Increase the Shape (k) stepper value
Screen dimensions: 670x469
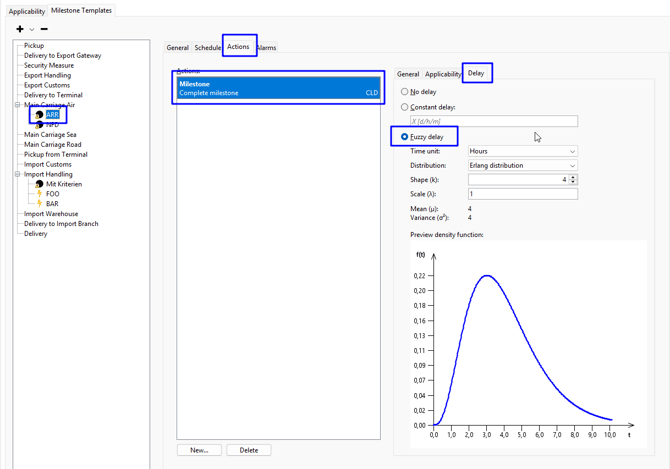[x=573, y=177]
